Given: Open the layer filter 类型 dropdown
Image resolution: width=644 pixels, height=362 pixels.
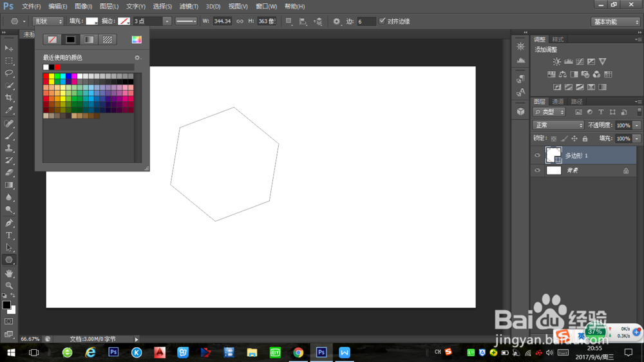Looking at the screenshot, I should point(549,112).
